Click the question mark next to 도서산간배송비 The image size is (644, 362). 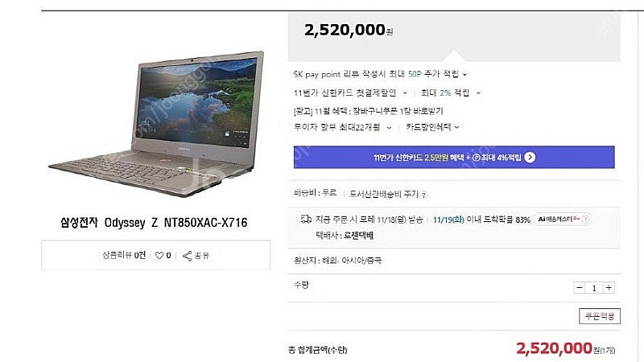(424, 195)
